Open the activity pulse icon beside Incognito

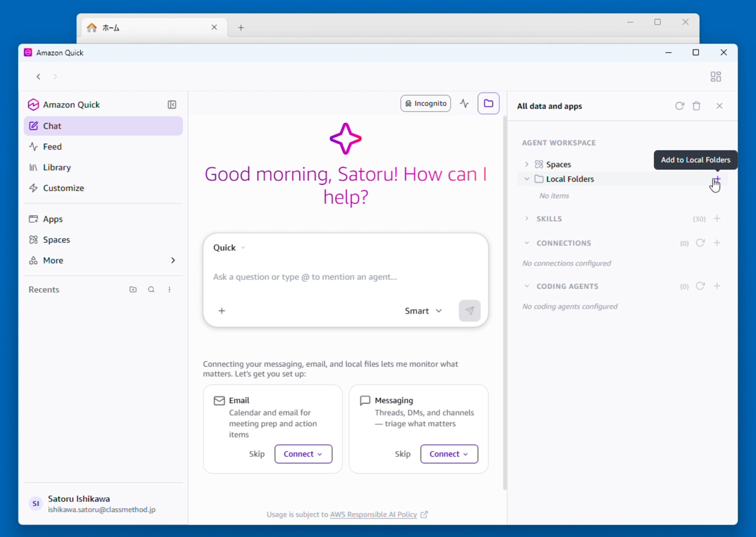465,103
